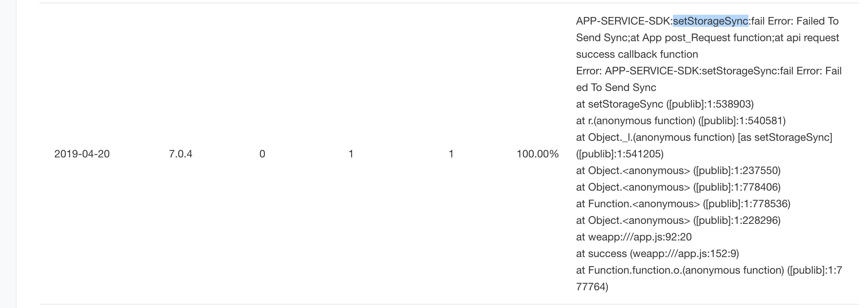Click the version cell 7.0.4

tap(180, 154)
